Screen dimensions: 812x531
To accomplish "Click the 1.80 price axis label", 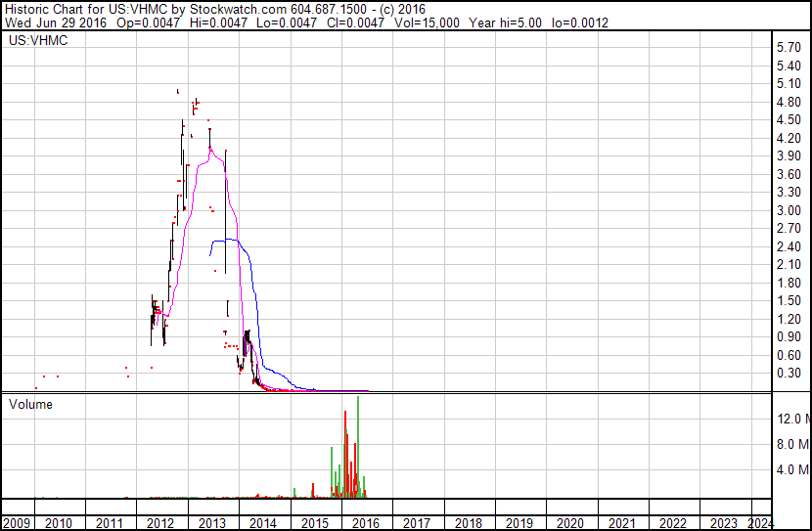I will pyautogui.click(x=789, y=283).
